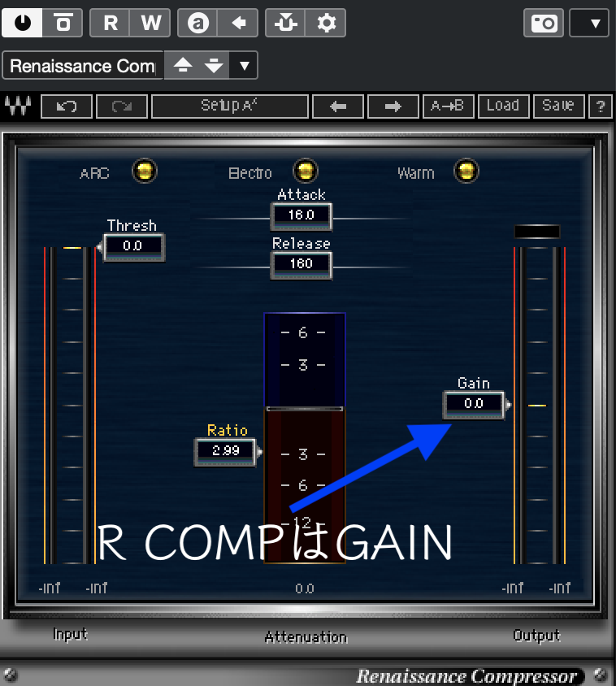The image size is (616, 686).
Task: Click the 0.0 attenuation readout
Action: (x=305, y=588)
